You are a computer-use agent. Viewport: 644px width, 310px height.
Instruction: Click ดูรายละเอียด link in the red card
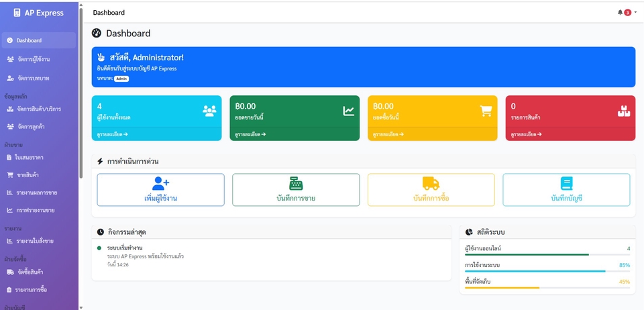(526, 134)
